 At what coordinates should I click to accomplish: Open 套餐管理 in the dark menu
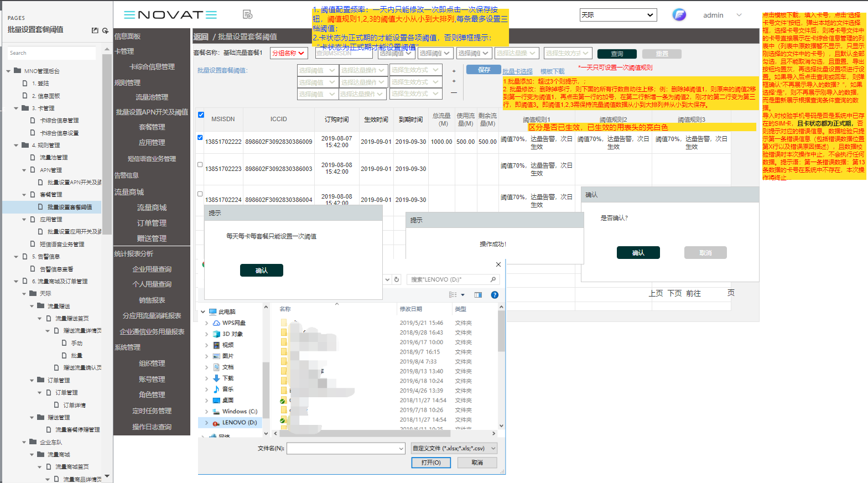[x=152, y=127]
